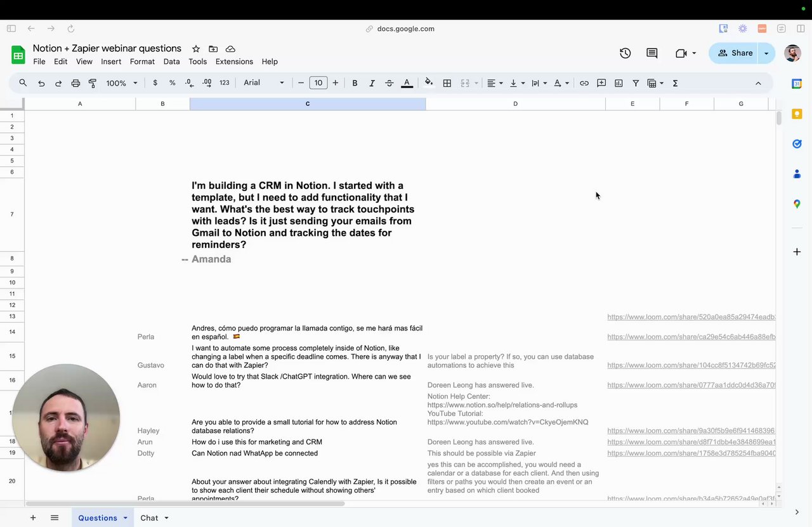Open the search menus magnifier icon
Screen dimensions: 812x527
pyautogui.click(x=23, y=83)
